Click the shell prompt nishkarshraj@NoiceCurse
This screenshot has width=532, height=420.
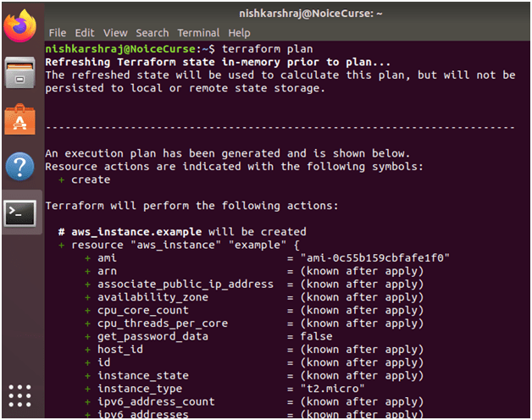point(120,49)
